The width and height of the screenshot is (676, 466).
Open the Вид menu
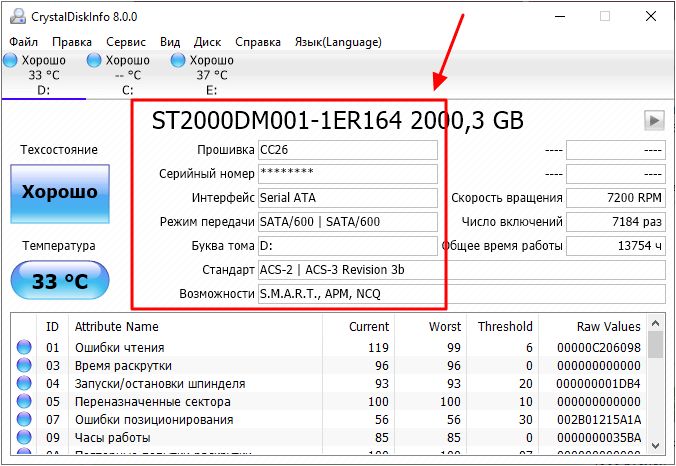[170, 42]
